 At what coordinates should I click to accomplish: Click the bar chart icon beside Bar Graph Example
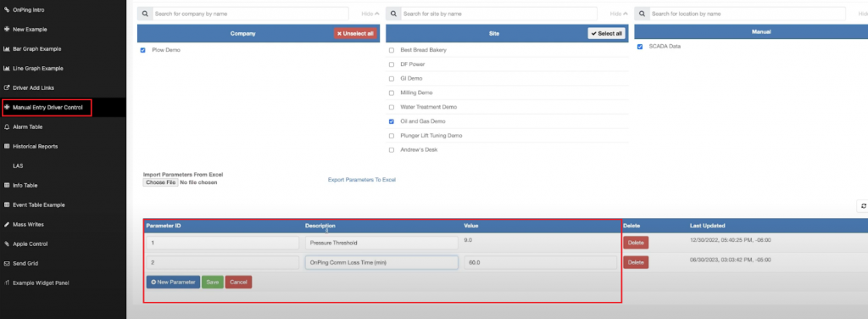pyautogui.click(x=7, y=48)
